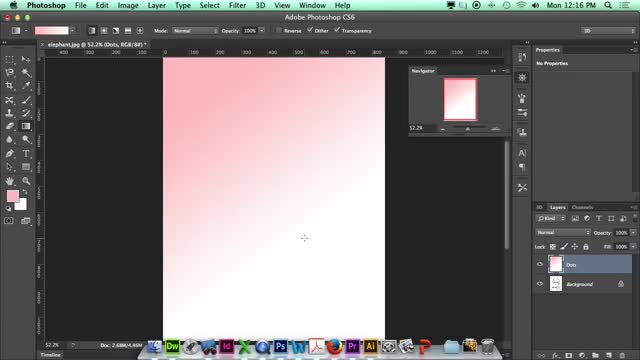The width and height of the screenshot is (640, 360).
Task: Select the Horizontal Type tool
Action: pyautogui.click(x=26, y=153)
